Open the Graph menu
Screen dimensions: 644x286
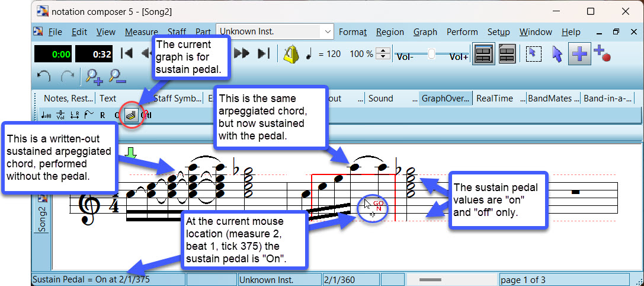(425, 32)
